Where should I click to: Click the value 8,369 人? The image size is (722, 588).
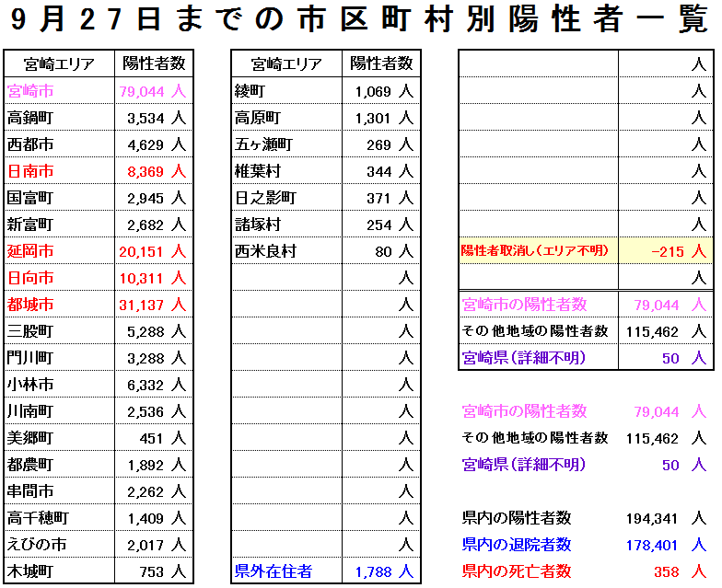157,171
